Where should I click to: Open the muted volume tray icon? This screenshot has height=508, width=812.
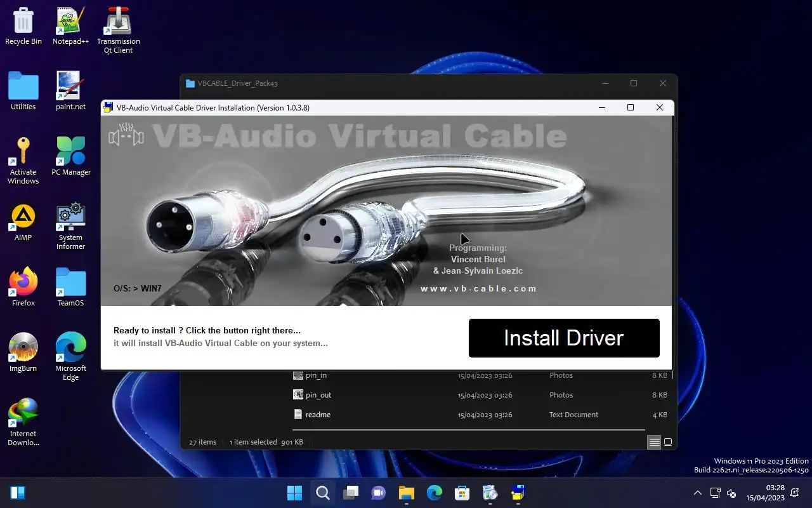[x=731, y=493]
